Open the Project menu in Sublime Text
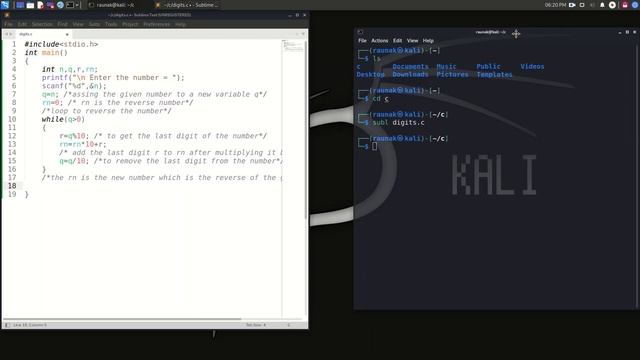This screenshot has width=640, height=360. coord(130,24)
